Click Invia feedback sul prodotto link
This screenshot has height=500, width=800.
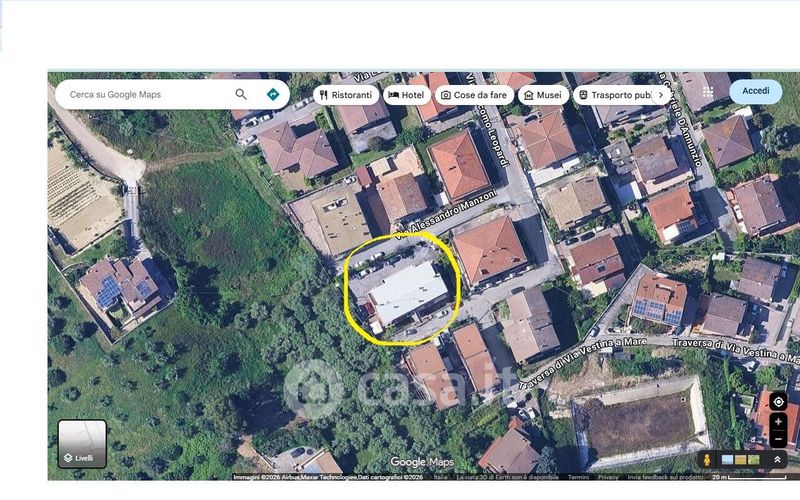pyautogui.click(x=665, y=477)
